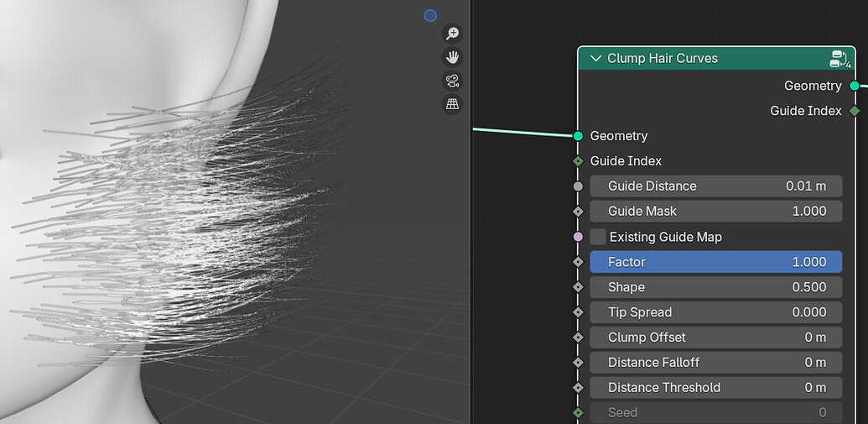Click the Tip Spread input socket

(579, 312)
